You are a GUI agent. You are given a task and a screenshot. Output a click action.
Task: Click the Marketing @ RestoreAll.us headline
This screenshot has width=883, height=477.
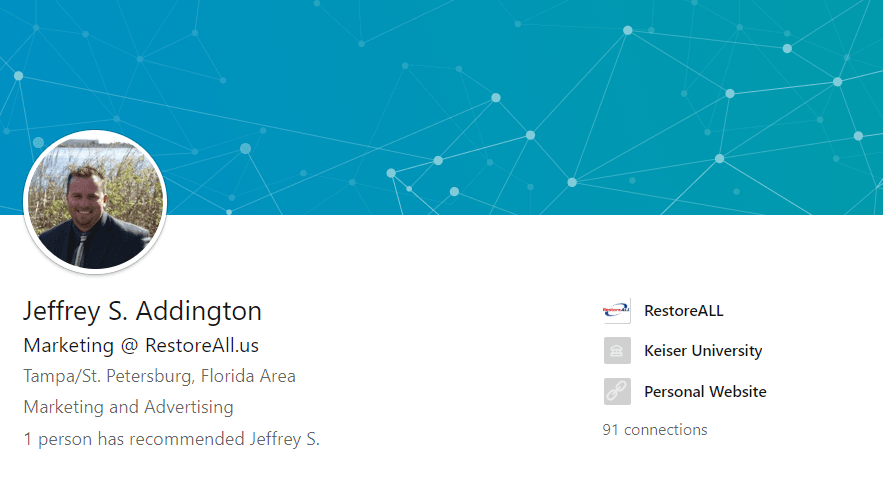point(141,345)
